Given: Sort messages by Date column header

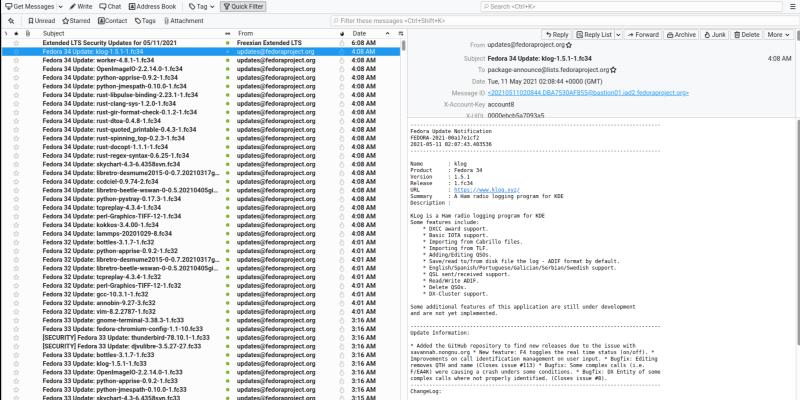Looking at the screenshot, I should point(359,34).
